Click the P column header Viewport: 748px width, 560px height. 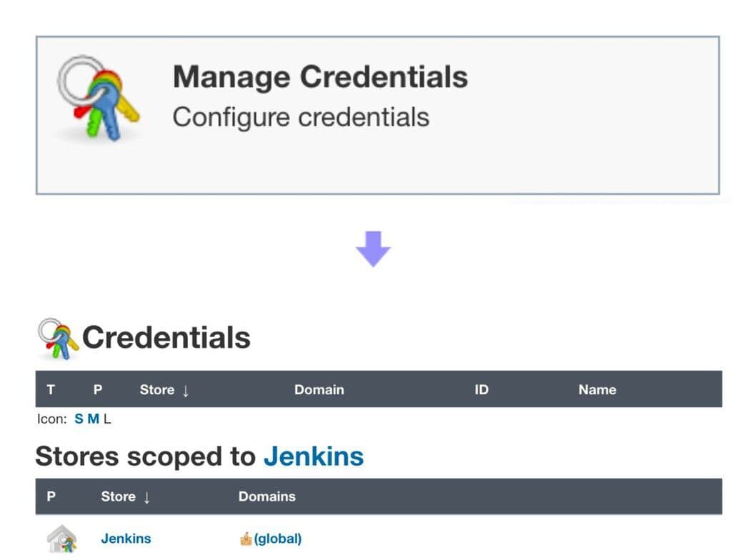[97, 390]
